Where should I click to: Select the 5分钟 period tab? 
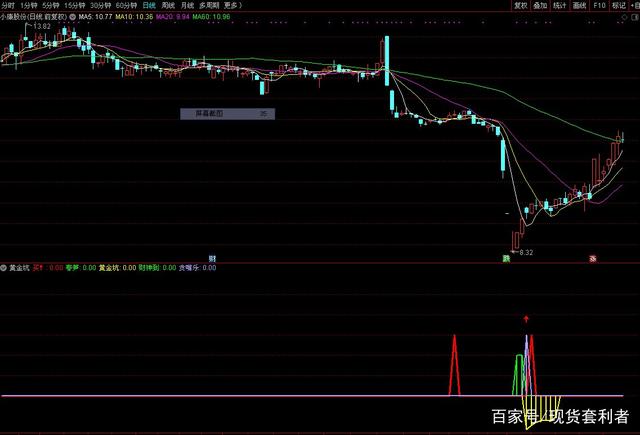(x=50, y=5)
